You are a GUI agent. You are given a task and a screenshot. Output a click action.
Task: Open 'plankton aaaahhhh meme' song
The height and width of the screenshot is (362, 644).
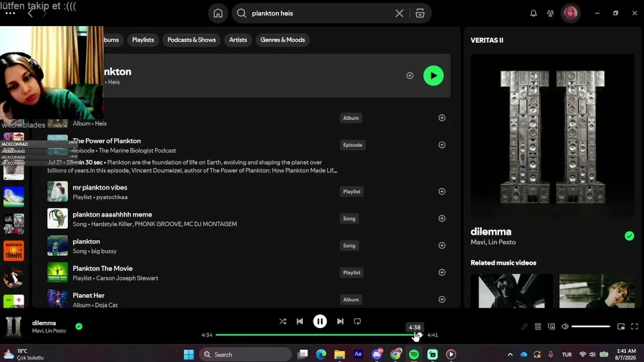[x=112, y=215]
